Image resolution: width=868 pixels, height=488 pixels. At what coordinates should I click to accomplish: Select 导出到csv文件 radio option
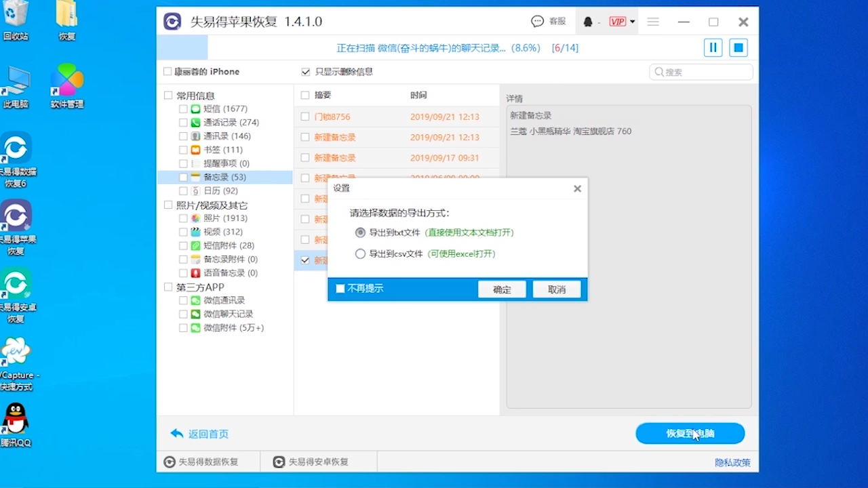pos(360,253)
